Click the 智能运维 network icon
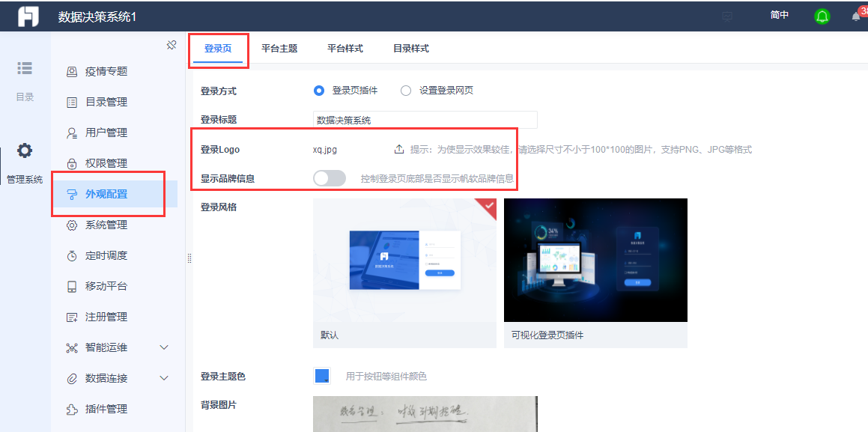868x432 pixels. (72, 348)
